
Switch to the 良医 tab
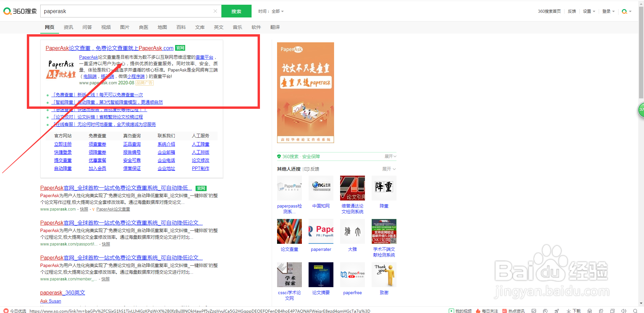144,27
